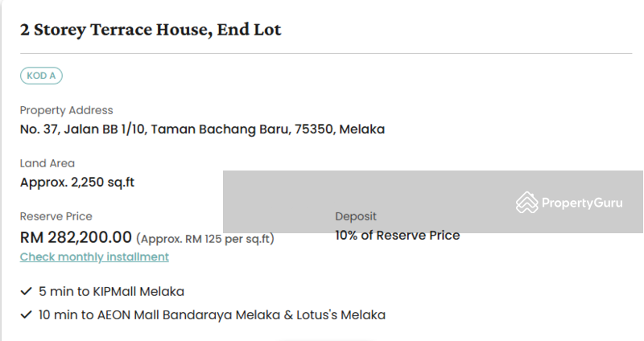
Task: Click the divider line under the heading
Action: pyautogui.click(x=326, y=53)
